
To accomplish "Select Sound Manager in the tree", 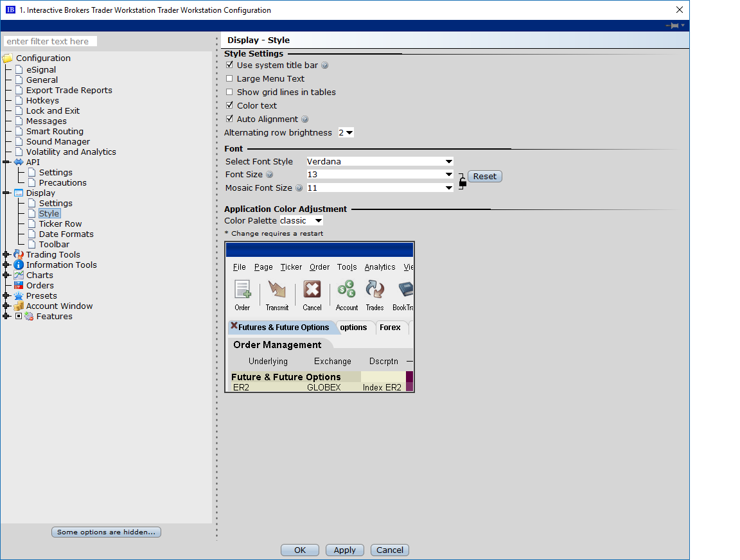I will 58,142.
